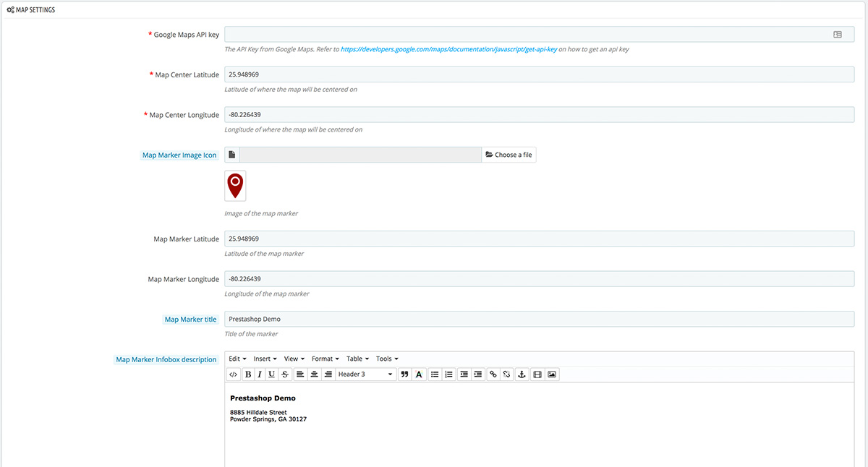The height and width of the screenshot is (467, 868).
Task: Focus the Map Center Longitude field
Action: (540, 115)
